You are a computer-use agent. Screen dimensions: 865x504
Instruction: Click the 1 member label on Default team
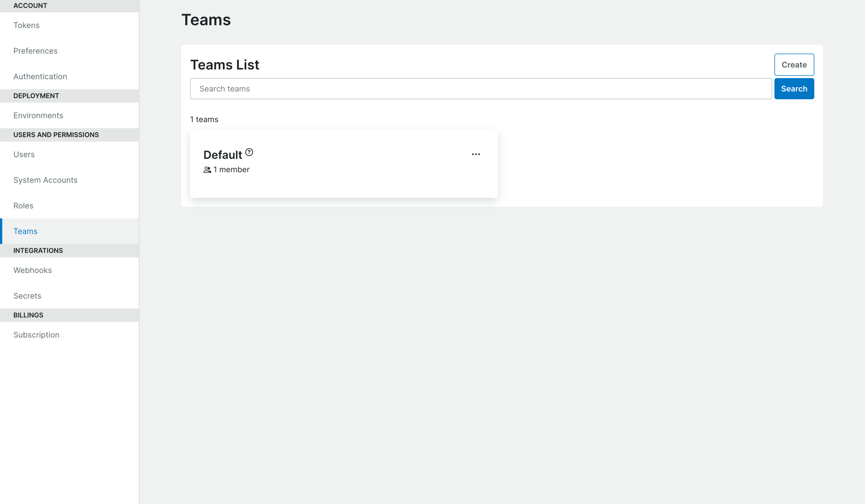[231, 169]
